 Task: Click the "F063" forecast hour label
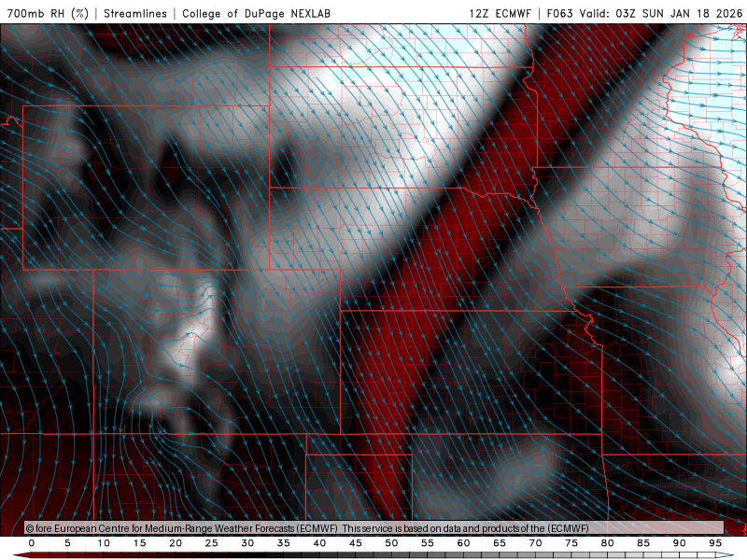coord(559,13)
